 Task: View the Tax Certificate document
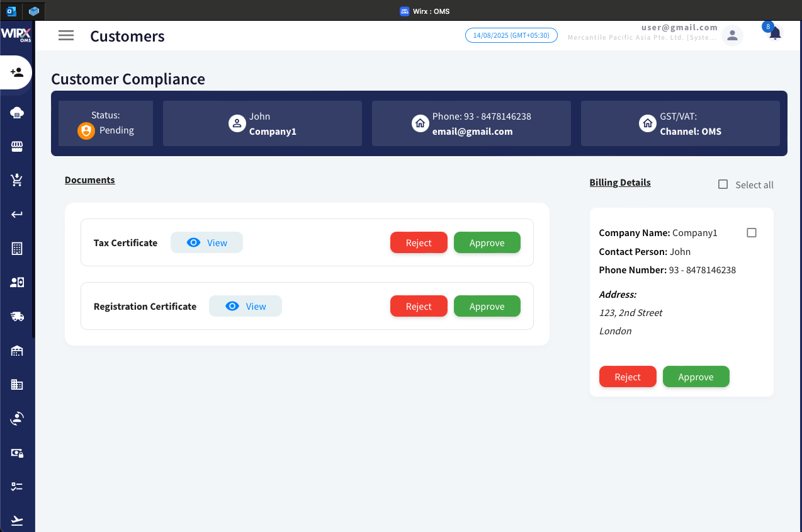[x=206, y=243]
